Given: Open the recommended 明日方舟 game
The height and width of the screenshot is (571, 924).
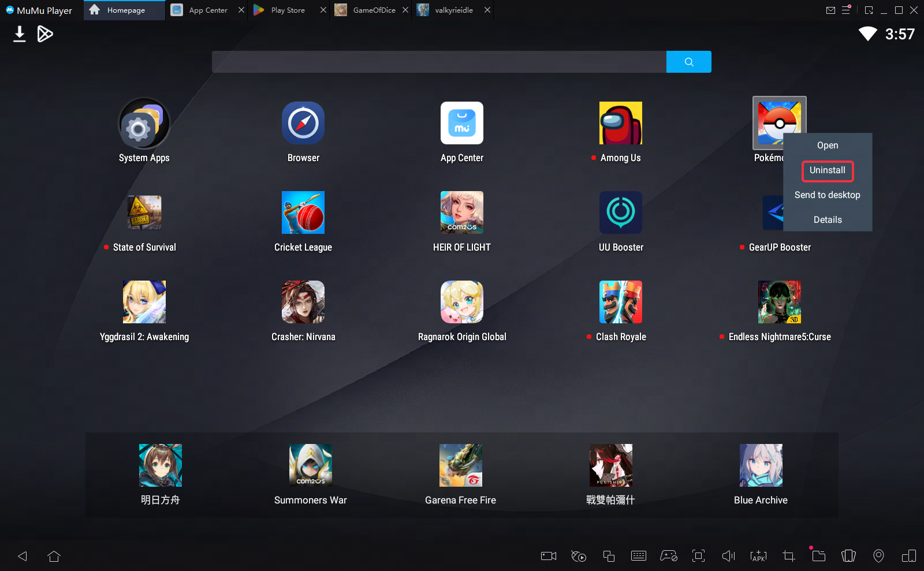Looking at the screenshot, I should click(161, 465).
